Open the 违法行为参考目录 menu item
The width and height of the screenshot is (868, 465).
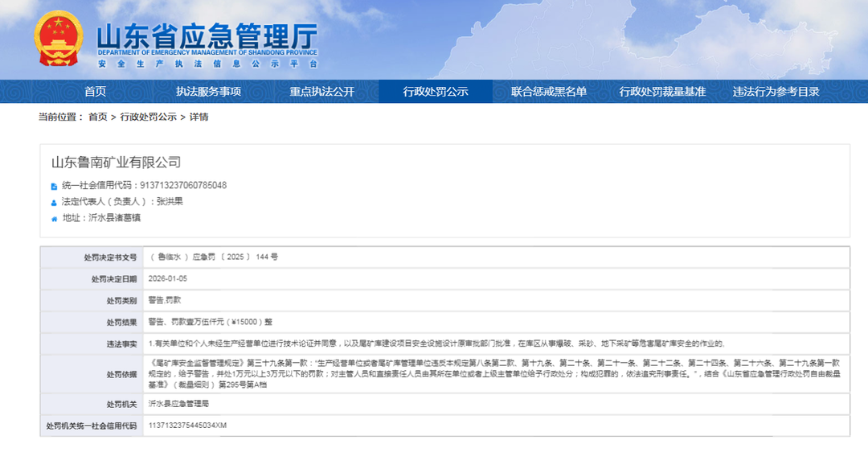point(776,92)
